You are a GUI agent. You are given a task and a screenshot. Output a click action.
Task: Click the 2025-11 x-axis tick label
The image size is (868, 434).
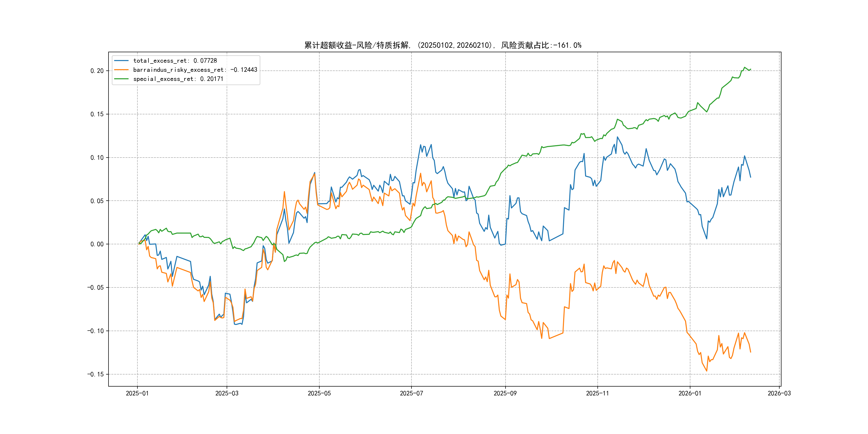pos(597,393)
